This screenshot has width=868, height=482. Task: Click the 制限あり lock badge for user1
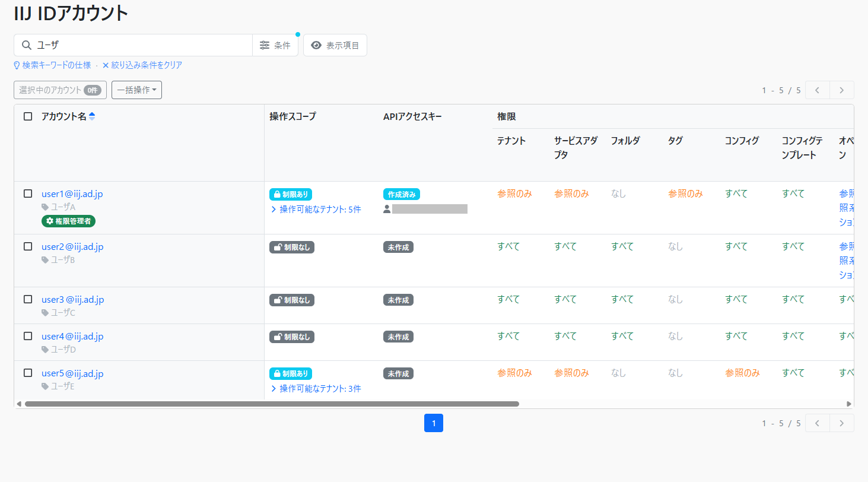coord(291,194)
